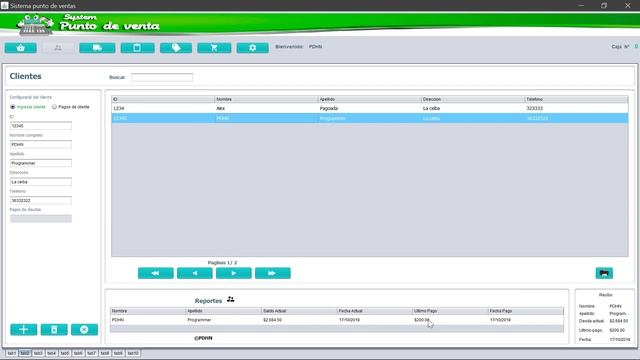
Task: Switch to tab4 at the bottom
Action: click(x=51, y=353)
